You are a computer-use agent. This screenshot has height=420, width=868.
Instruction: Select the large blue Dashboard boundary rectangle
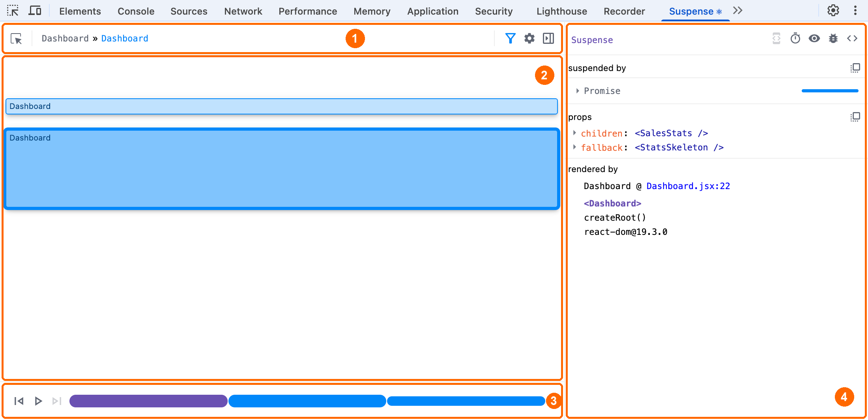tap(282, 169)
